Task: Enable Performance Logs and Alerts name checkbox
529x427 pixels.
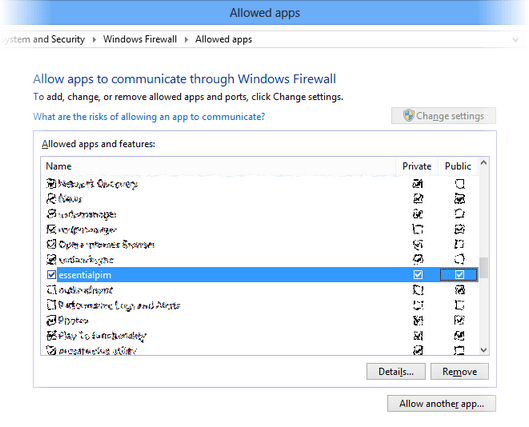Action: [51, 305]
